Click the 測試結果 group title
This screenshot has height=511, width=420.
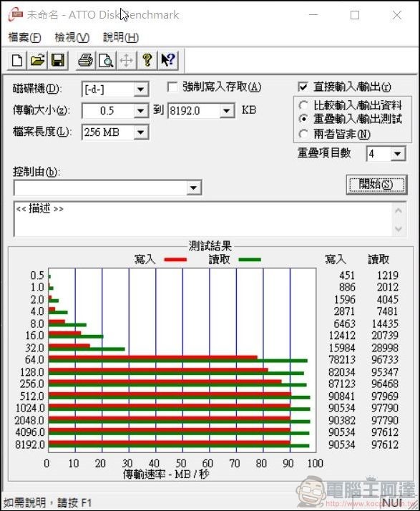click(210, 245)
